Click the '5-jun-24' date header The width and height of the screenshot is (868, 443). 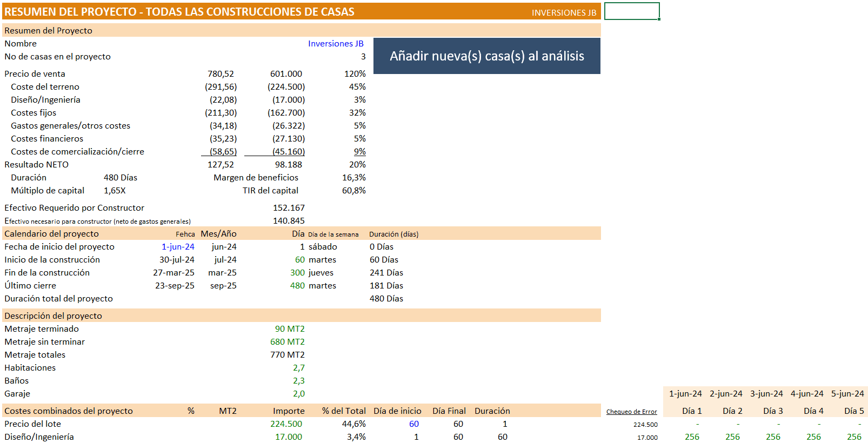847,394
